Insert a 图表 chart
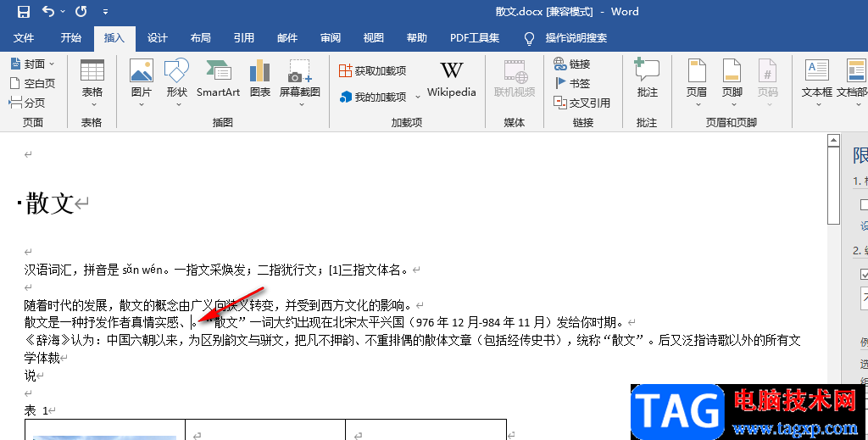868x440 pixels. point(260,79)
